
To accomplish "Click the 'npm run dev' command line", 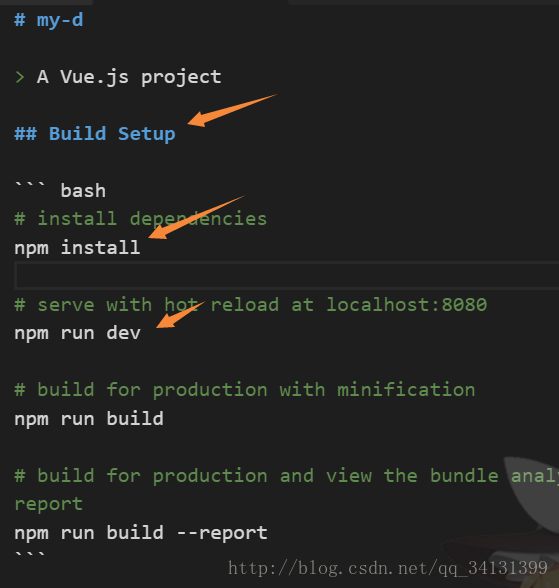I will (77, 333).
